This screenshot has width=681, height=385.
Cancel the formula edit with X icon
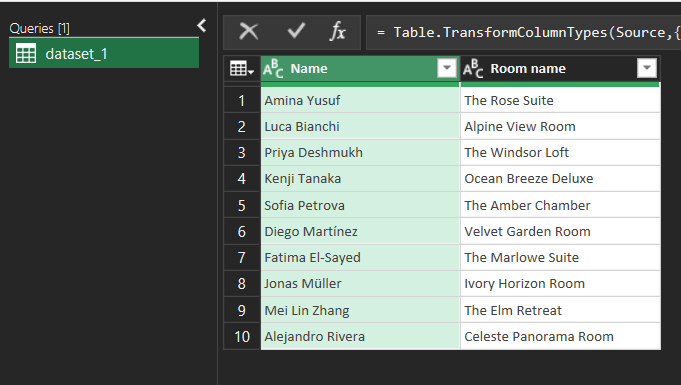click(x=249, y=32)
